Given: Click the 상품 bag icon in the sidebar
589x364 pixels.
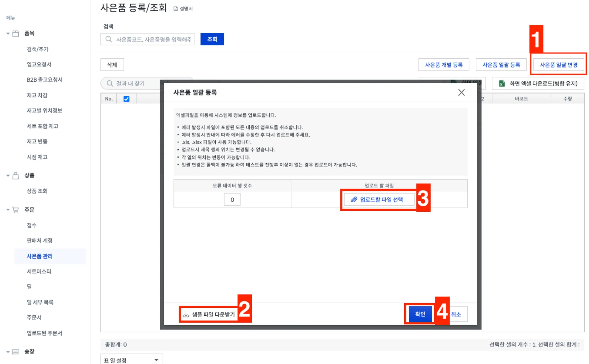Looking at the screenshot, I should click(x=16, y=176).
